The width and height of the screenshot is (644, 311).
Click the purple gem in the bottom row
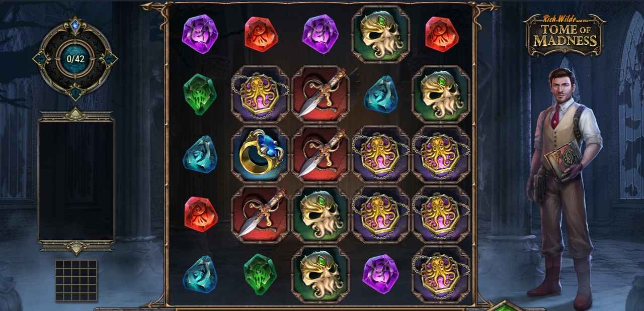(380, 274)
